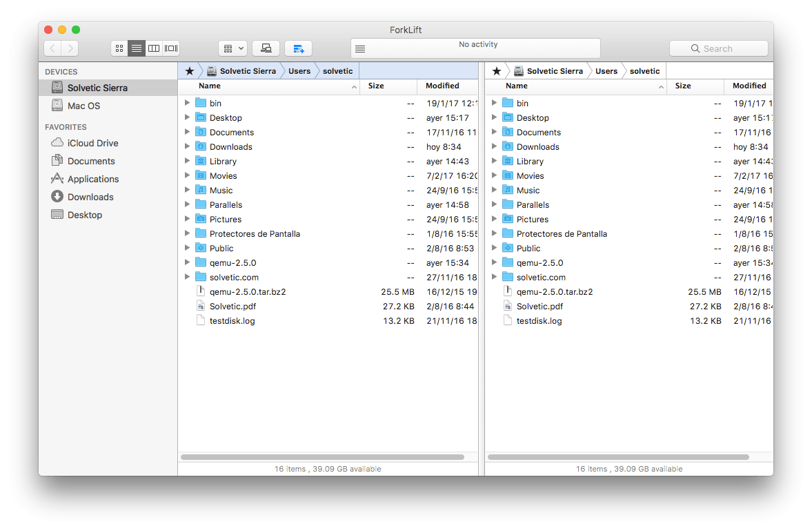Open Desktop in Favorites sidebar
Screen dimensions: 812x531
coord(108,215)
